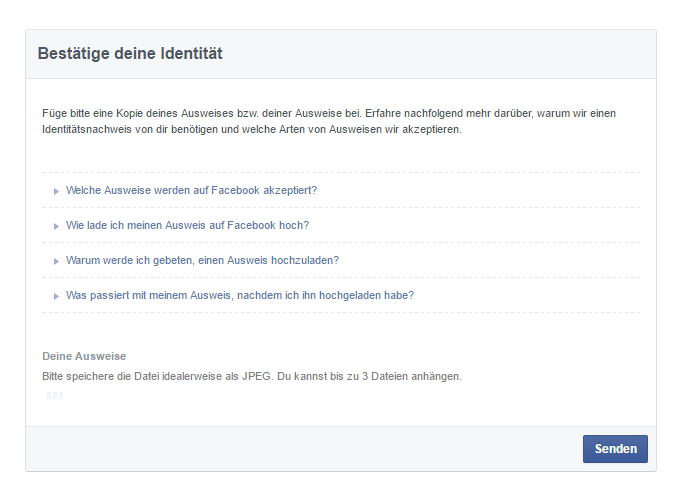Click the 'Deine Ausweise' section label
The width and height of the screenshot is (683, 490).
click(x=84, y=356)
